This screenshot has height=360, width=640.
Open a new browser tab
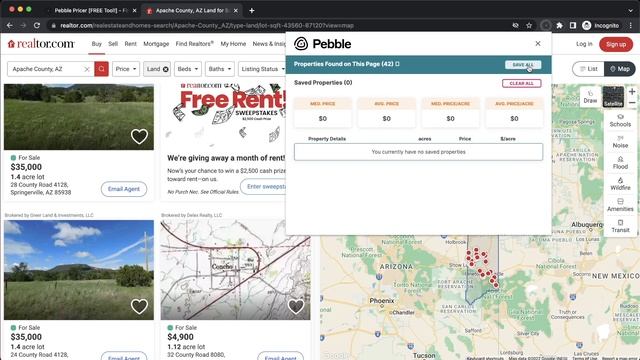[x=252, y=11]
